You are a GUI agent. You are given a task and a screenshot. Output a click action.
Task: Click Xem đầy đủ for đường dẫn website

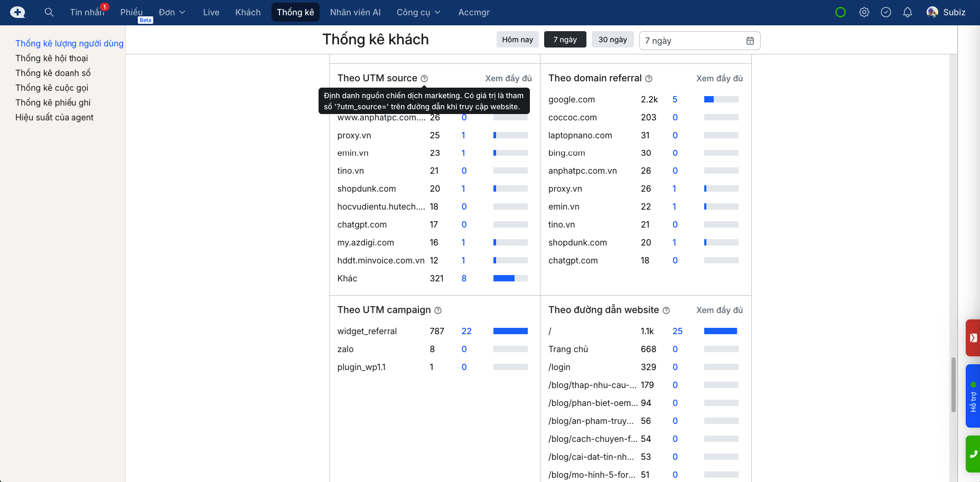719,310
